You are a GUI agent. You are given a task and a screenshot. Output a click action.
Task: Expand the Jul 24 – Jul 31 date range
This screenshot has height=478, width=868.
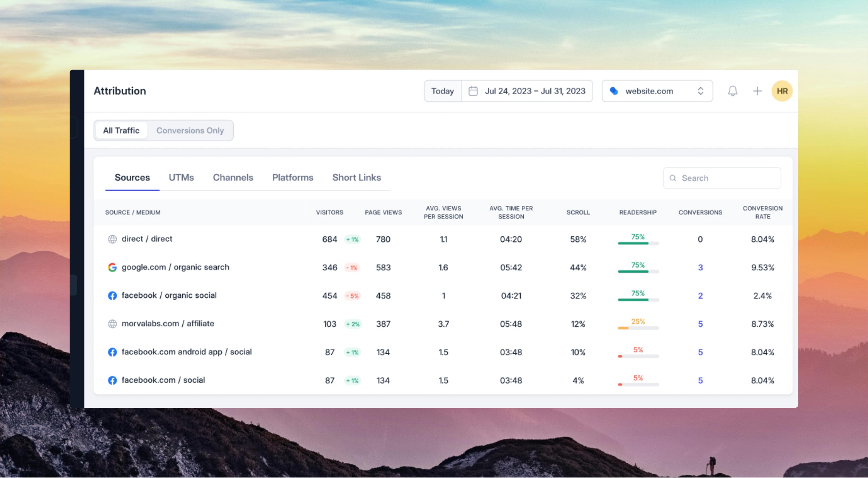click(535, 91)
